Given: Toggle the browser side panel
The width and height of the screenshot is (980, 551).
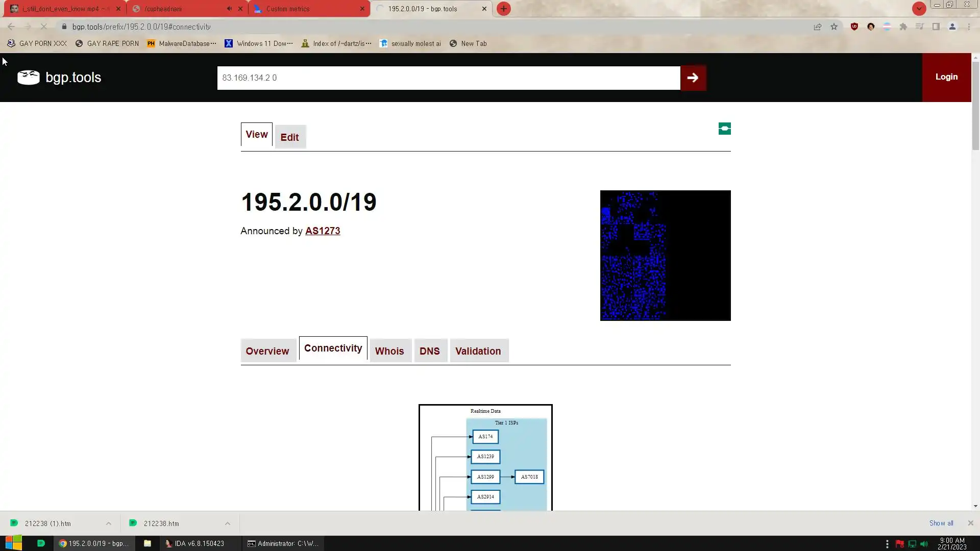Looking at the screenshot, I should pos(936,27).
